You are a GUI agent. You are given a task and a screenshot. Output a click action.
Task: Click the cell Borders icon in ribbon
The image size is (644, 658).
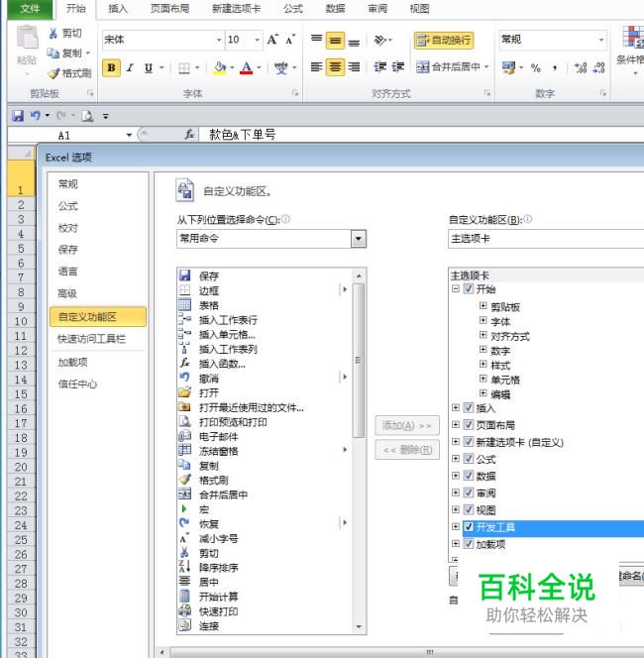tap(183, 67)
